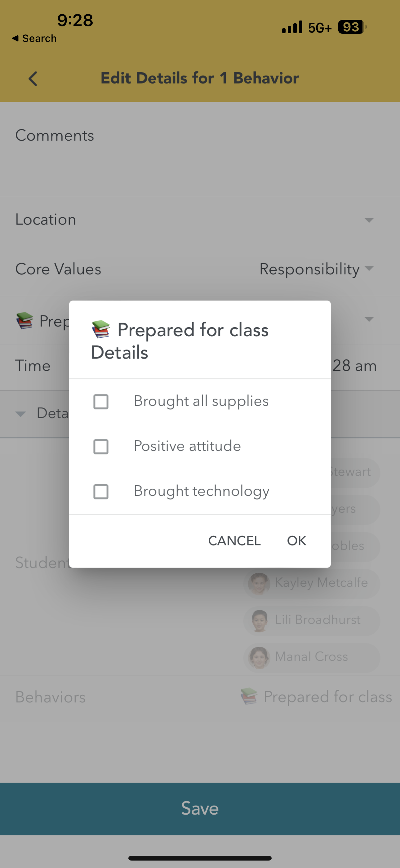This screenshot has width=400, height=868.
Task: Enable the Positive attitude checkbox
Action: point(101,446)
